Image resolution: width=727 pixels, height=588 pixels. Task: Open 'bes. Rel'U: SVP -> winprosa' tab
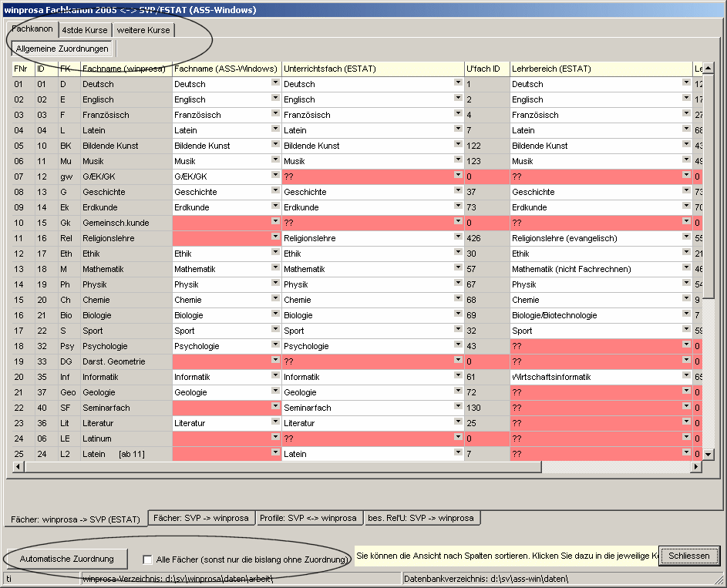coord(421,518)
